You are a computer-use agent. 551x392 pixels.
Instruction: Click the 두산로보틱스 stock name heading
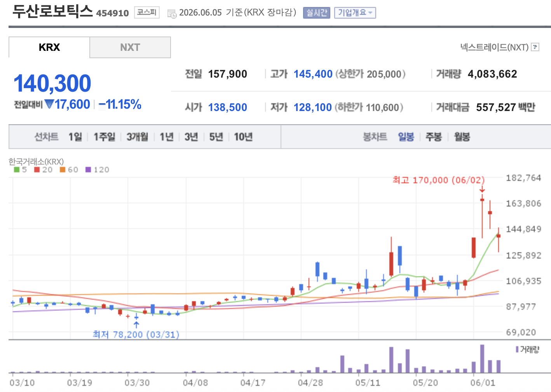(x=52, y=11)
